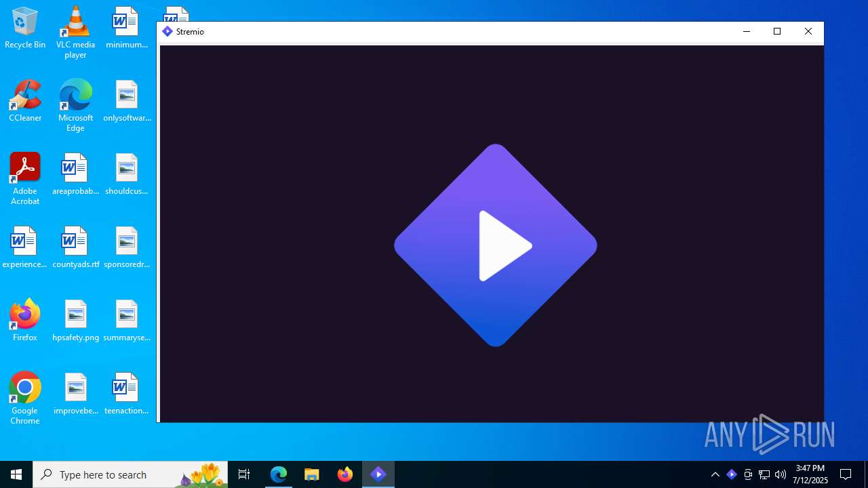Open Firefox from taskbar
Viewport: 868px width, 488px height.
tap(345, 474)
